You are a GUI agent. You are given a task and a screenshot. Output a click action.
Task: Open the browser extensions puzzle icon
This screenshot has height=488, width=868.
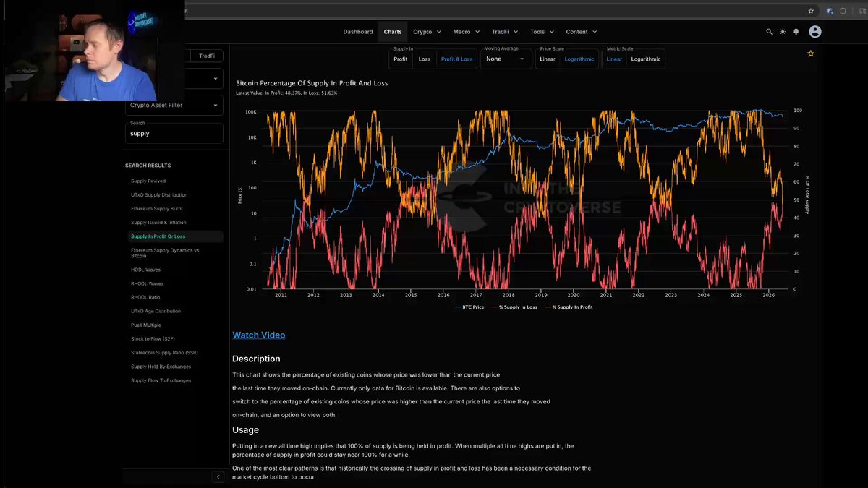pyautogui.click(x=843, y=11)
